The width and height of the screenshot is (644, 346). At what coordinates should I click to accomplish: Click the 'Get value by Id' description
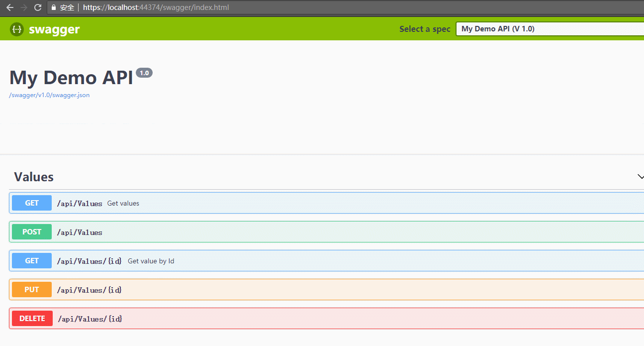point(151,261)
